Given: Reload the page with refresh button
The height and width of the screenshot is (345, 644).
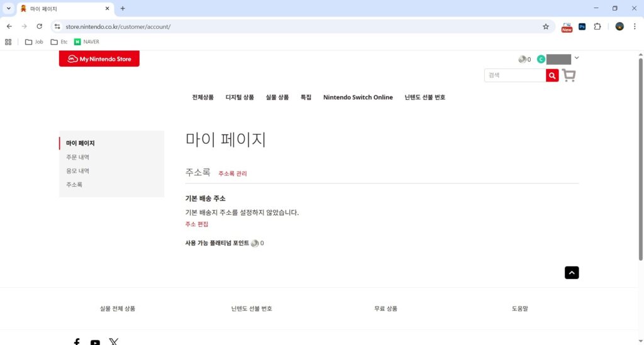Looking at the screenshot, I should [x=40, y=26].
